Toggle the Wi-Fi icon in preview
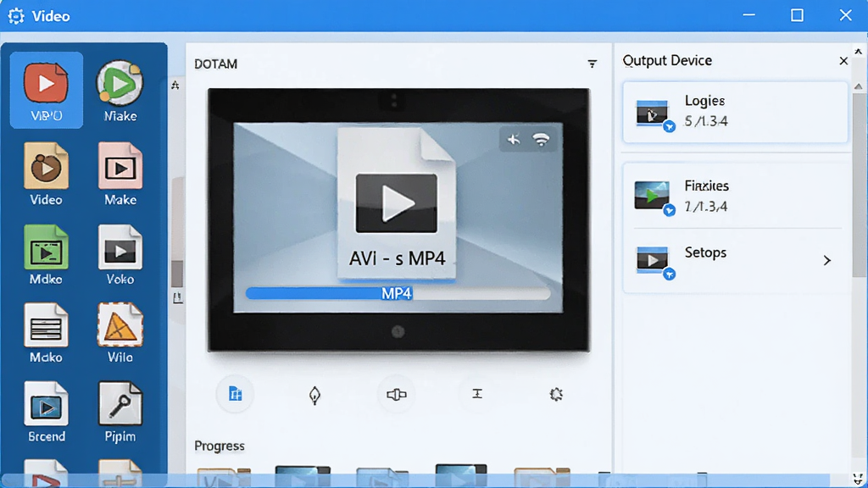This screenshot has width=868, height=488. (x=541, y=140)
